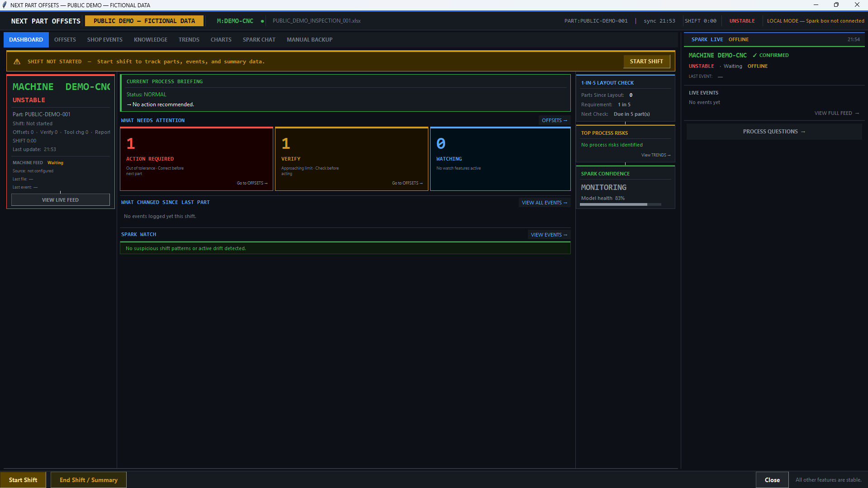Click VIEW FULL FEED link

[x=837, y=113]
